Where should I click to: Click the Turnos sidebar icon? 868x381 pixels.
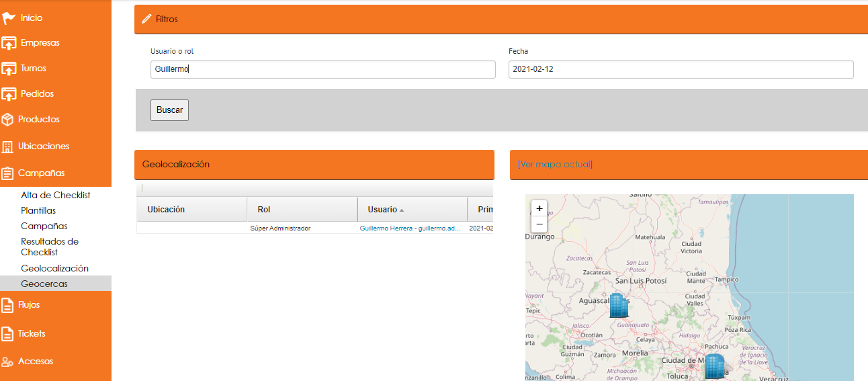pos(9,69)
